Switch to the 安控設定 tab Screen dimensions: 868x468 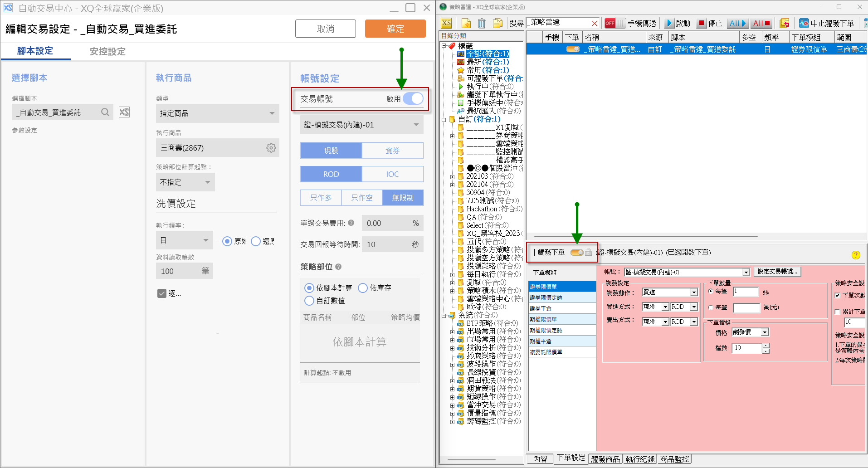pos(107,52)
